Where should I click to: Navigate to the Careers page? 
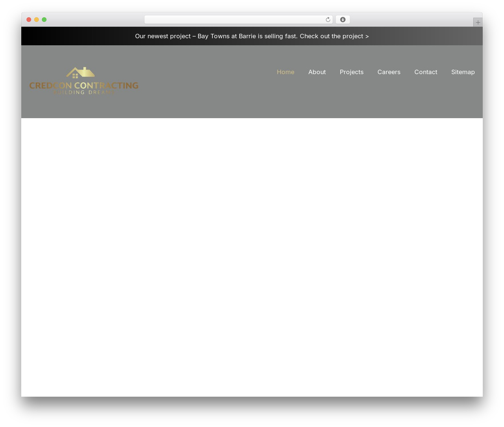[389, 72]
